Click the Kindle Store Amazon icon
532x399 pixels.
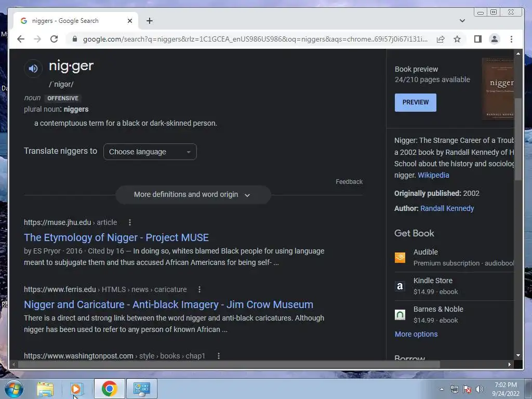tap(400, 286)
